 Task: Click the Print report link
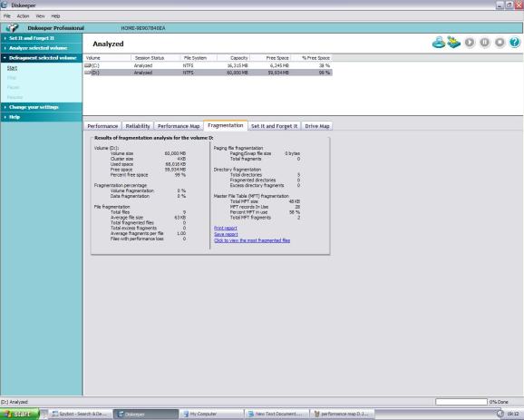pyautogui.click(x=226, y=228)
